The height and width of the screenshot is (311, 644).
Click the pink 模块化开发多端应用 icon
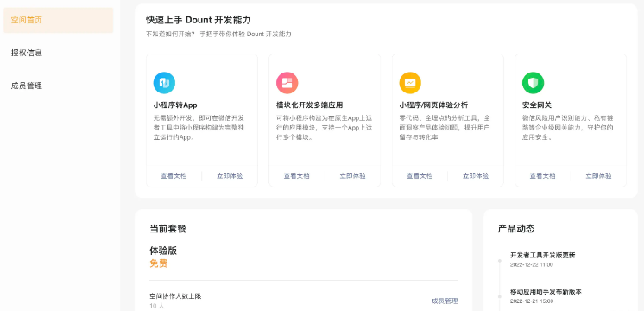tap(287, 83)
